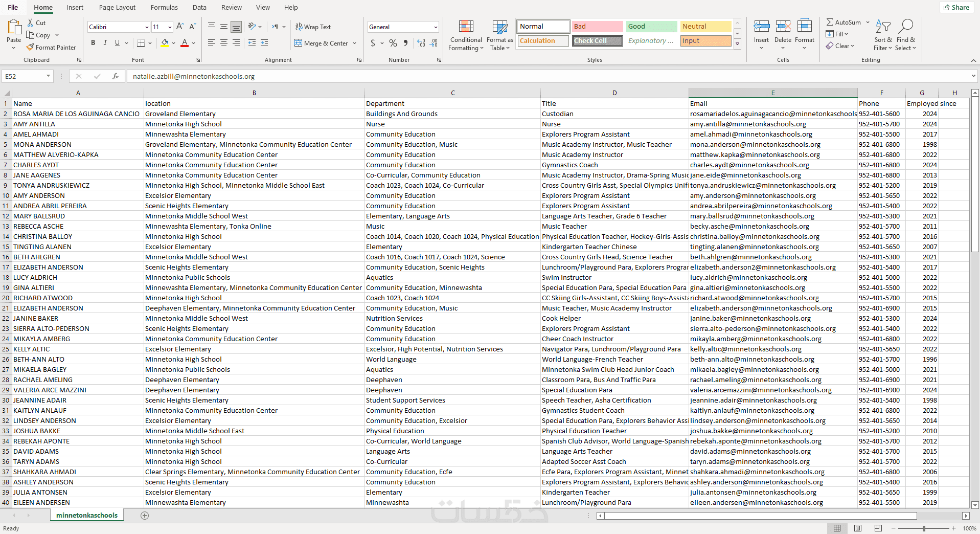Click the Format Painter brush
The height and width of the screenshot is (534, 980).
pyautogui.click(x=30, y=47)
